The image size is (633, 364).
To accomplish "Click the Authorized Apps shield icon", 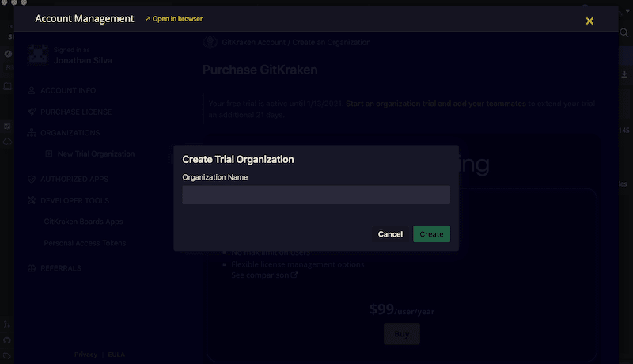I will tap(31, 180).
